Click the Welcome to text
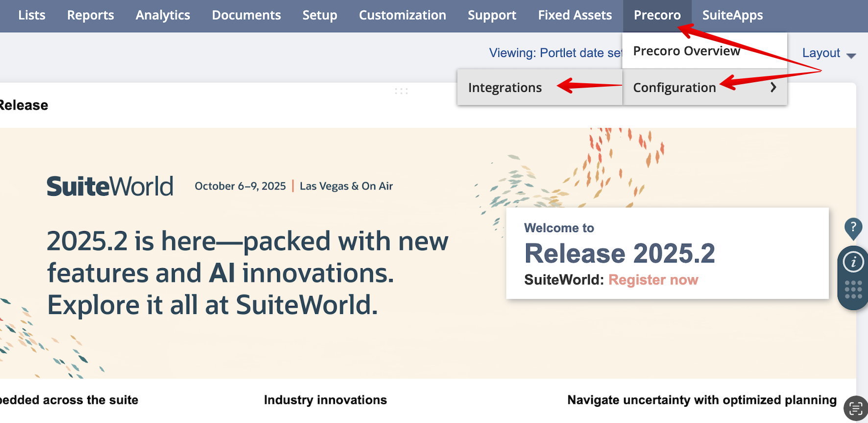The height and width of the screenshot is (423, 868). click(x=559, y=228)
